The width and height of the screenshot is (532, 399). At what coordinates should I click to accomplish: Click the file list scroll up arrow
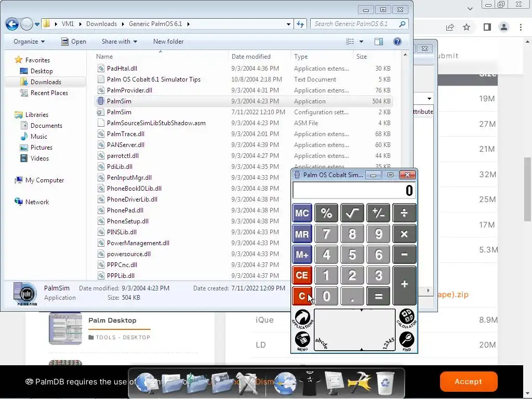click(x=405, y=55)
